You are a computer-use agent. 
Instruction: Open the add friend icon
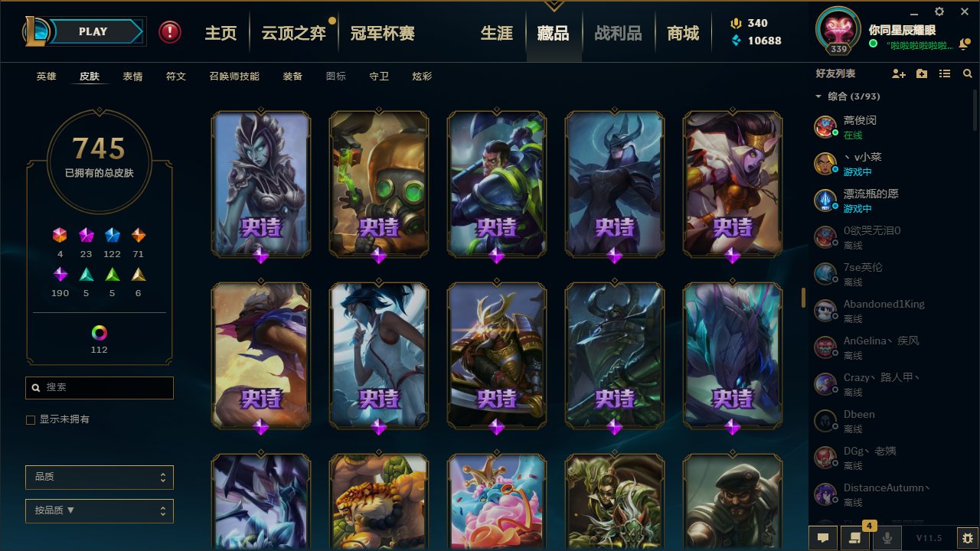(899, 73)
